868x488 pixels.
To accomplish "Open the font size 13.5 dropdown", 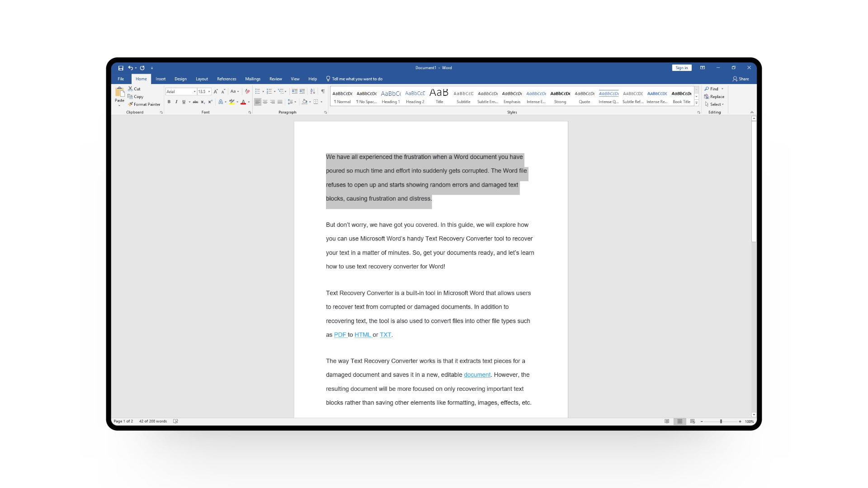I will pos(209,92).
